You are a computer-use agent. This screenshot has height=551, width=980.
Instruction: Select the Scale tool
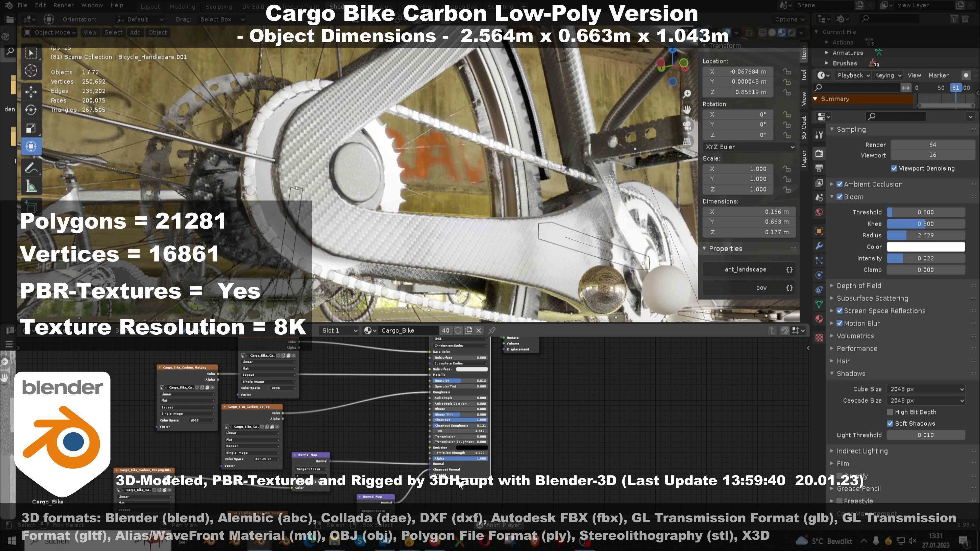click(31, 128)
